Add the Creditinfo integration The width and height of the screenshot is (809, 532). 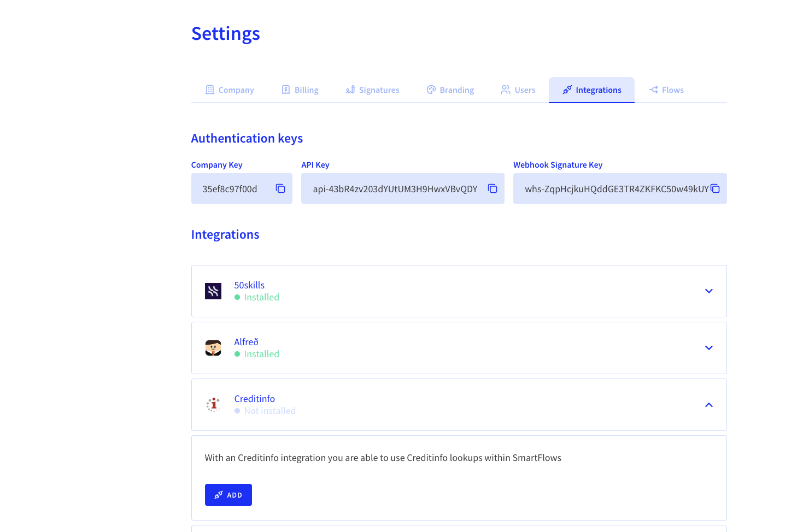[228, 495]
